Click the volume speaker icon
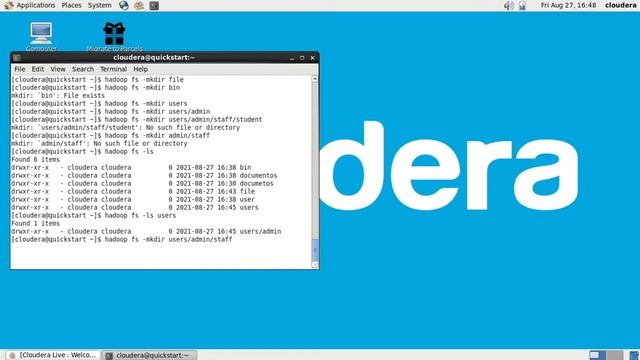Image resolution: width=640 pixels, height=360 pixels. 509,5
